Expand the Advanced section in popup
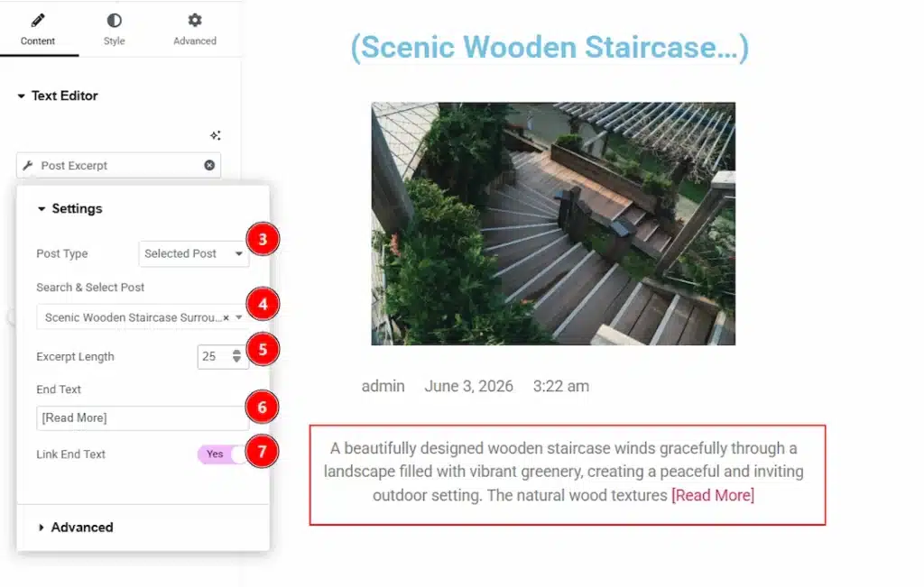 76,527
